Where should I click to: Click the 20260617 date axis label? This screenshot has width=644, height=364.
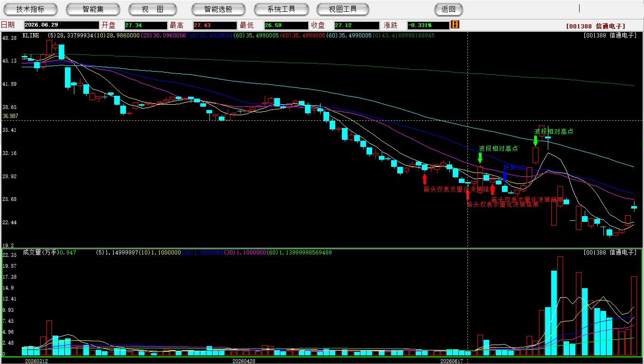click(x=451, y=361)
